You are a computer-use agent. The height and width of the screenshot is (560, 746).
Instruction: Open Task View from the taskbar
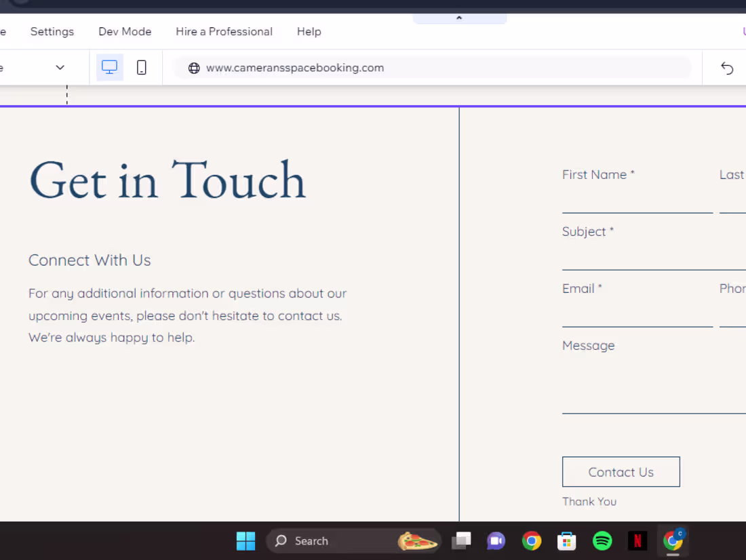[461, 540]
